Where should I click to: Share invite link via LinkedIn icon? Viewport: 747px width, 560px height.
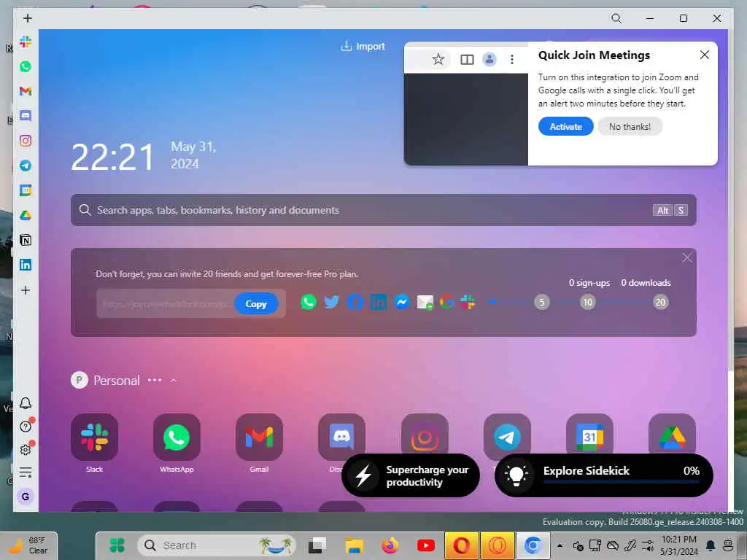point(379,302)
